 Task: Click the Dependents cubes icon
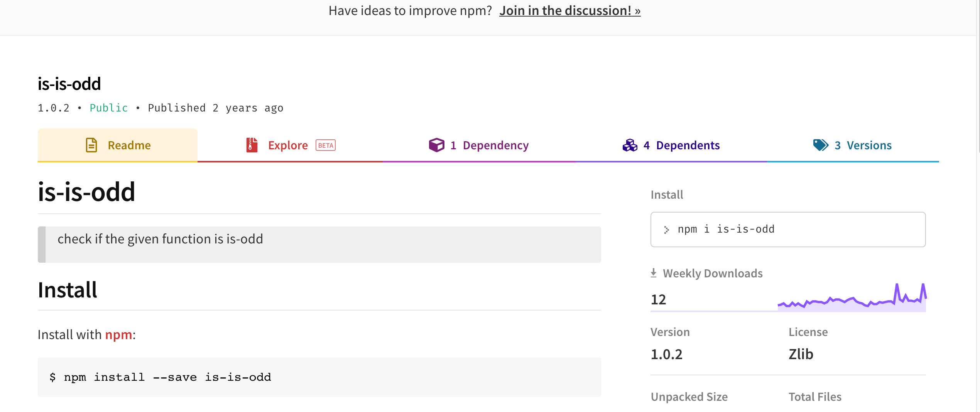coord(630,145)
